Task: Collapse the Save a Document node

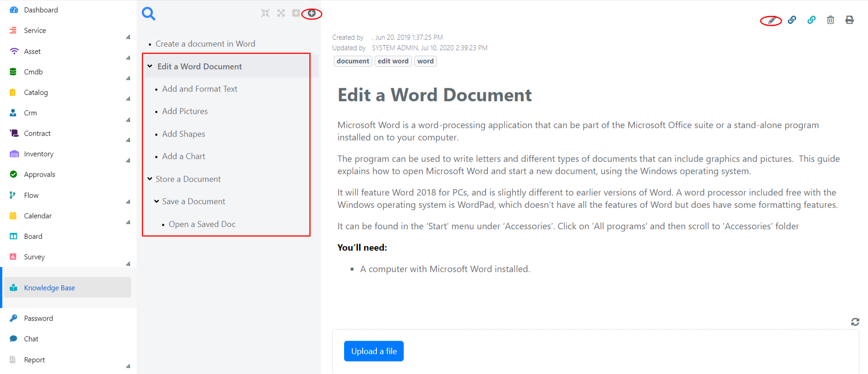Action: [157, 201]
